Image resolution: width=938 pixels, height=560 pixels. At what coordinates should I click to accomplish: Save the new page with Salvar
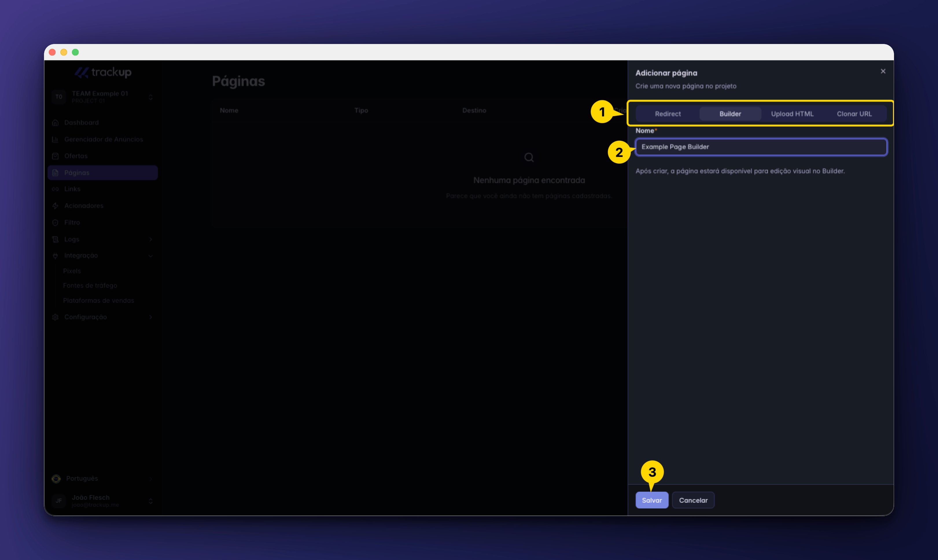click(x=652, y=500)
